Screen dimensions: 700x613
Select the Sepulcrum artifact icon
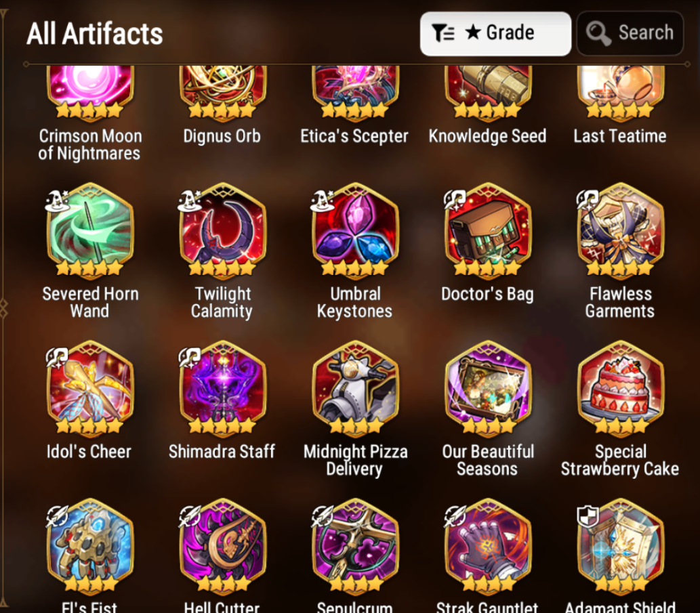(x=355, y=546)
